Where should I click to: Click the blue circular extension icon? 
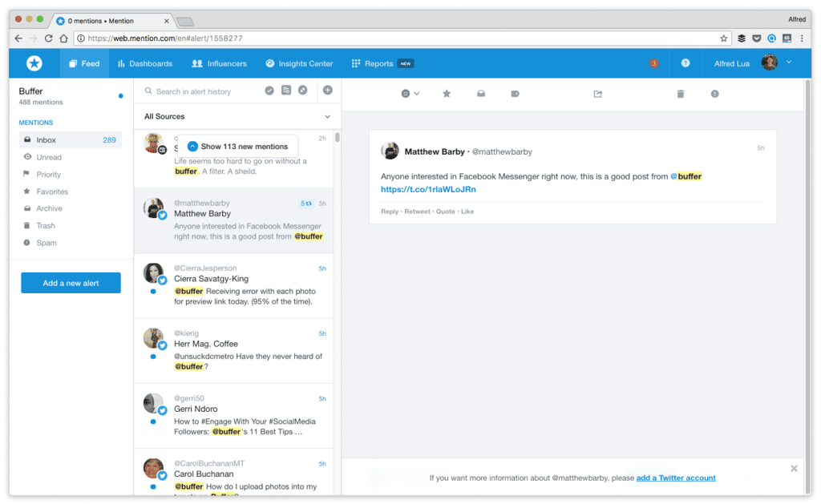pos(772,38)
